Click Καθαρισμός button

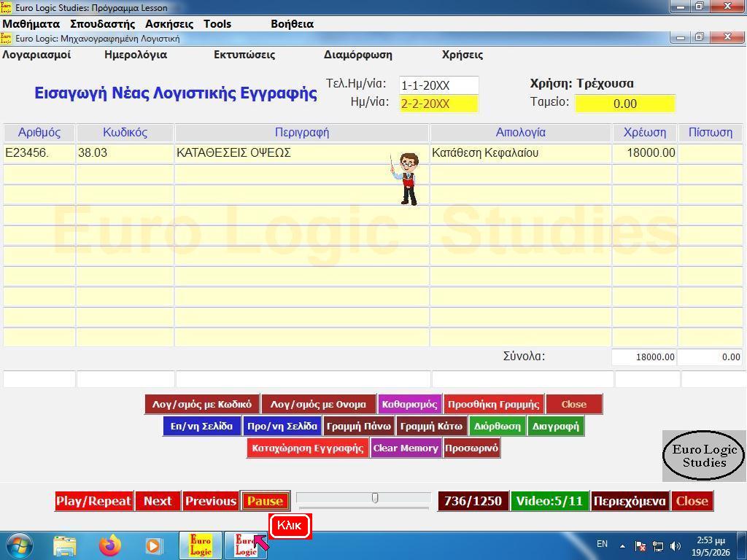click(x=409, y=404)
